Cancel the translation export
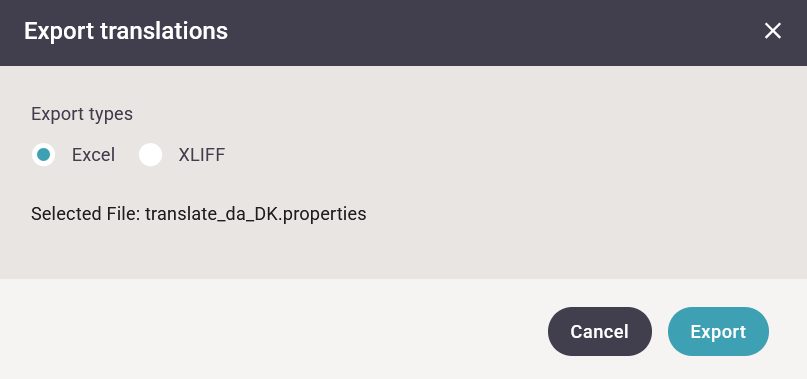Image resolution: width=807 pixels, height=379 pixels. (600, 332)
